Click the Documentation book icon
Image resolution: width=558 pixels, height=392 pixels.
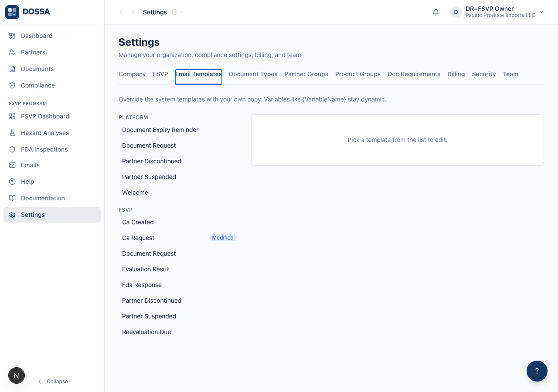tap(12, 198)
